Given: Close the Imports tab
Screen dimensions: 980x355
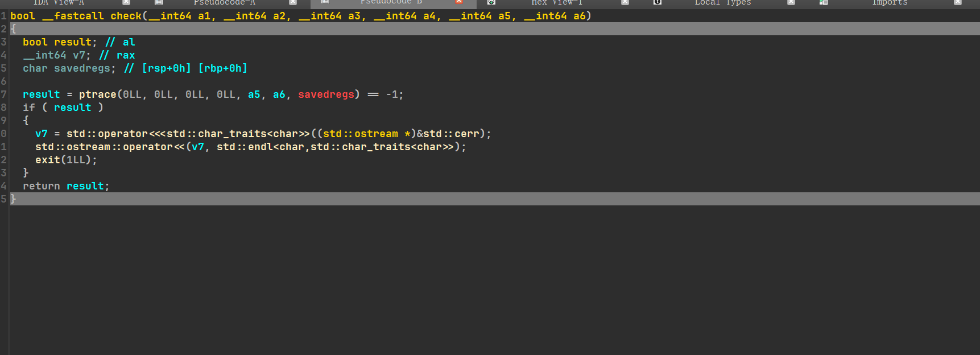Looking at the screenshot, I should coord(958,2).
